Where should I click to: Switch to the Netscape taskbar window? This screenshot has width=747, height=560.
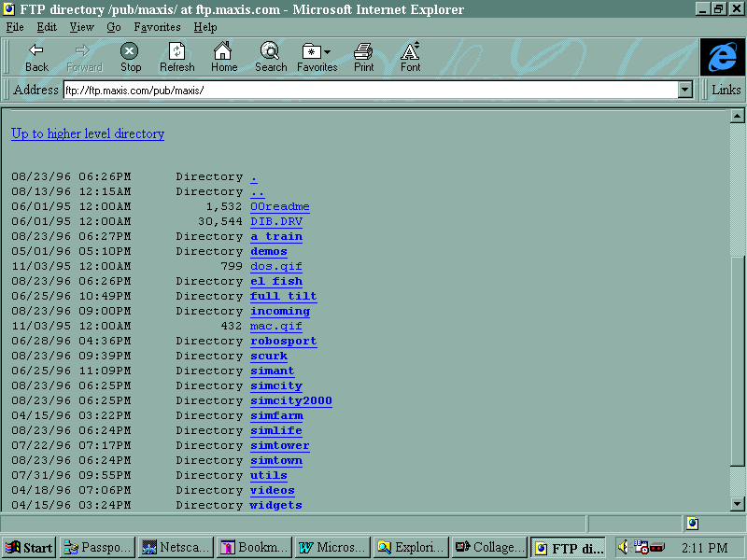[x=175, y=548]
